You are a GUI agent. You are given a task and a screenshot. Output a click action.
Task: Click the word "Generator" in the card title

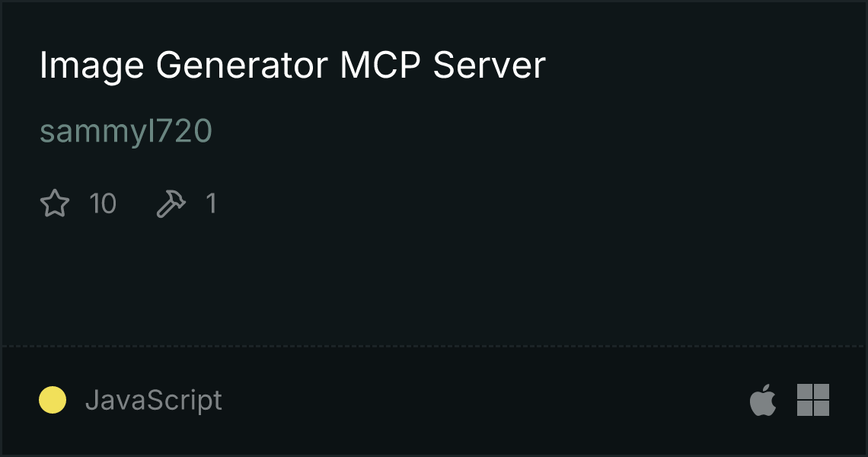click(242, 66)
